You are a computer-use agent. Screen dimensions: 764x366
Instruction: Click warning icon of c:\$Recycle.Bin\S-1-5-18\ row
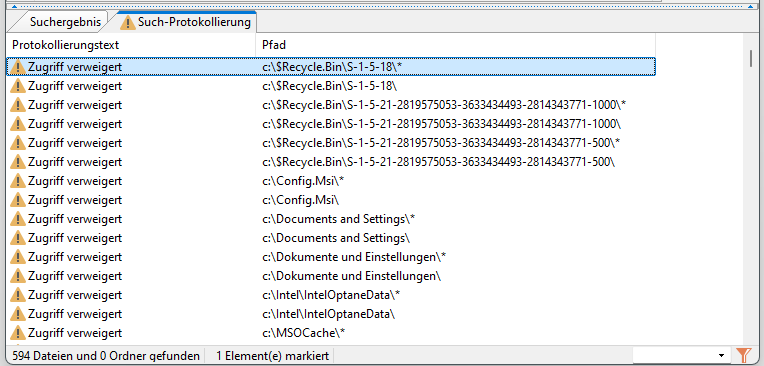coord(18,86)
